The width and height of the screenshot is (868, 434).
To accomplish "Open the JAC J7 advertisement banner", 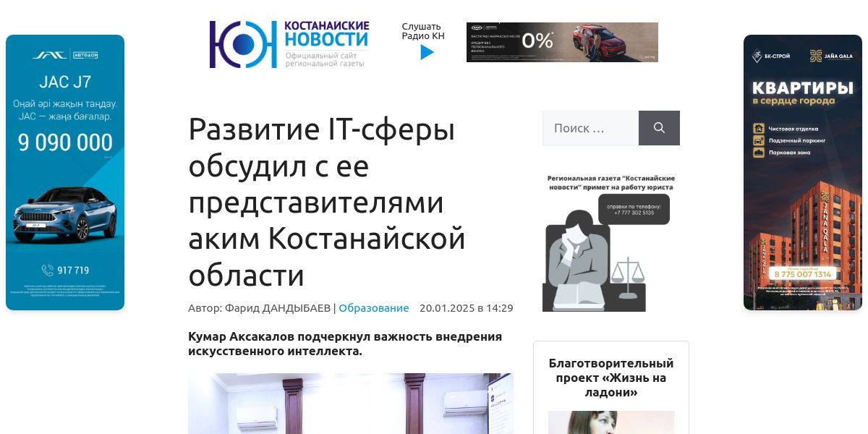I will coord(65,172).
